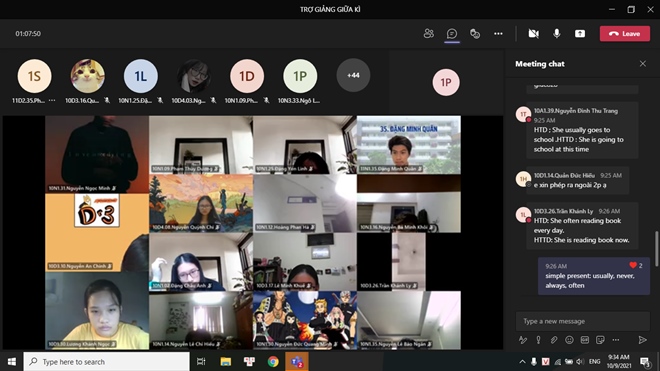Open Google Chrome from the taskbar
660x371 pixels.
273,362
